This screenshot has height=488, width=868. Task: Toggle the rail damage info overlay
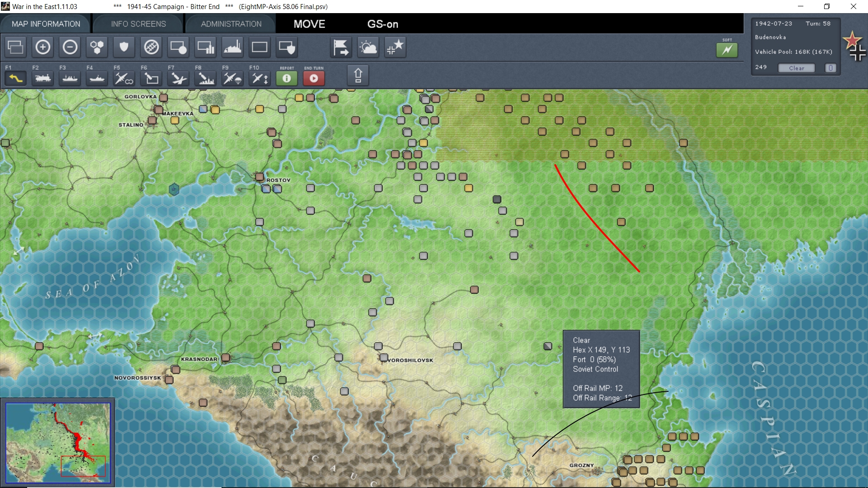151,47
